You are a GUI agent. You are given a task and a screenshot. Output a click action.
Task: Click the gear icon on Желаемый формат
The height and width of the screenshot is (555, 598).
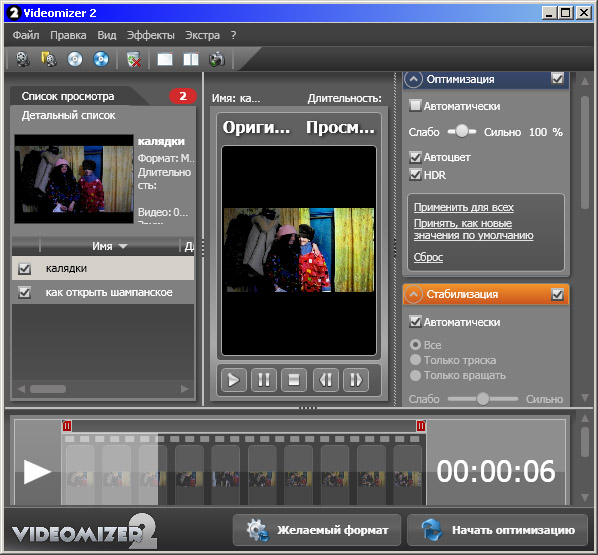click(x=258, y=530)
